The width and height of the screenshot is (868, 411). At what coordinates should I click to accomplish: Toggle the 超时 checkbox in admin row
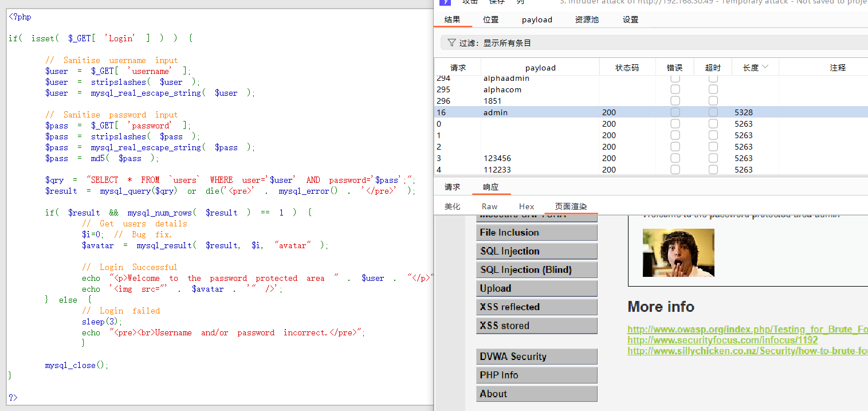(x=713, y=112)
